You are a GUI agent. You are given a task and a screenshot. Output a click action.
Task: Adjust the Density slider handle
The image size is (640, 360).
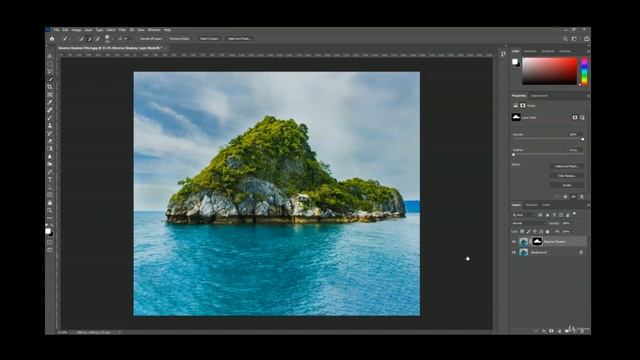[582, 139]
